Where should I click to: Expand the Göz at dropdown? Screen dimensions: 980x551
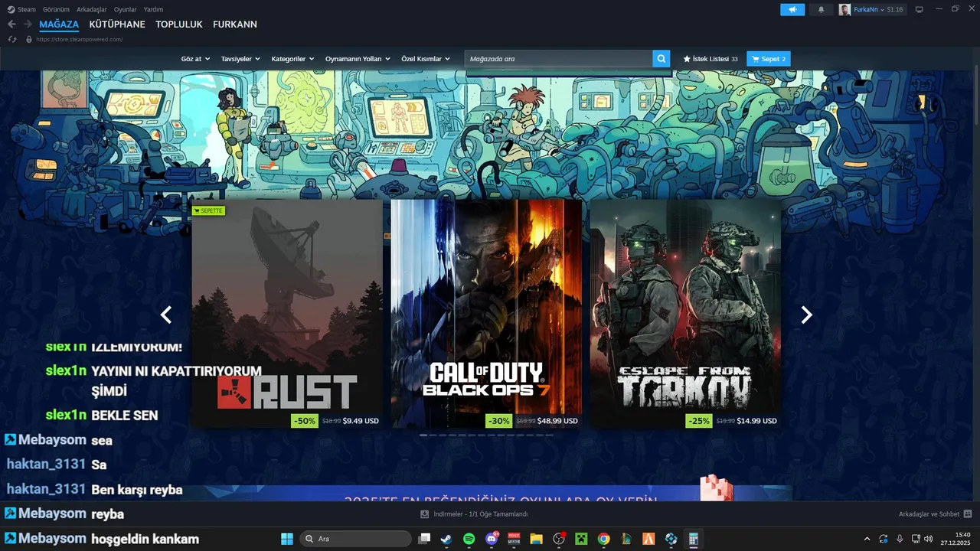(x=194, y=59)
